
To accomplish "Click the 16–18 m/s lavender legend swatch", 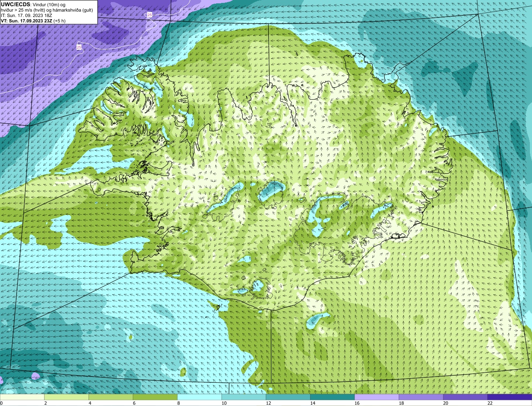I will pos(377,397).
